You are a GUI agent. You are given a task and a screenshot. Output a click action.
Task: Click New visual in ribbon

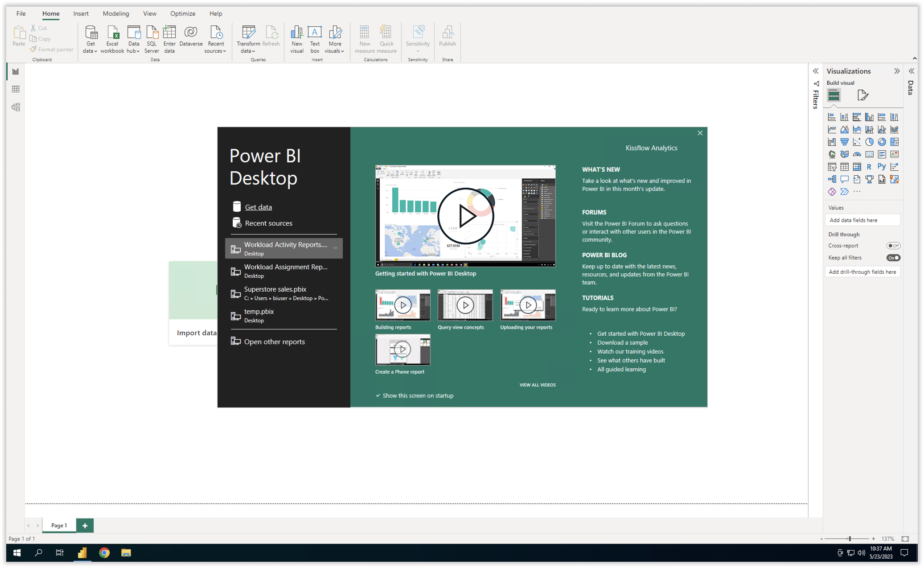[297, 39]
